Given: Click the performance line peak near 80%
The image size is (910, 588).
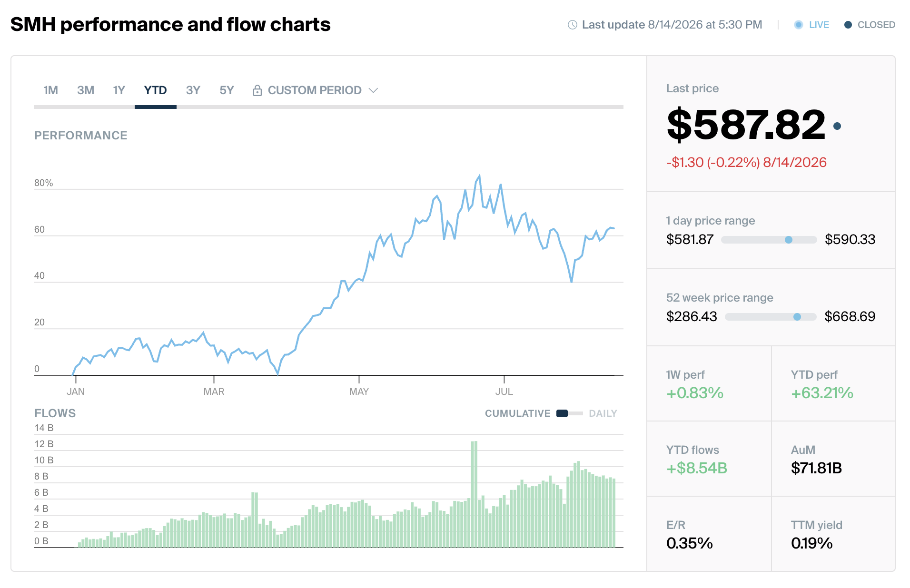Looking at the screenshot, I should (x=479, y=176).
